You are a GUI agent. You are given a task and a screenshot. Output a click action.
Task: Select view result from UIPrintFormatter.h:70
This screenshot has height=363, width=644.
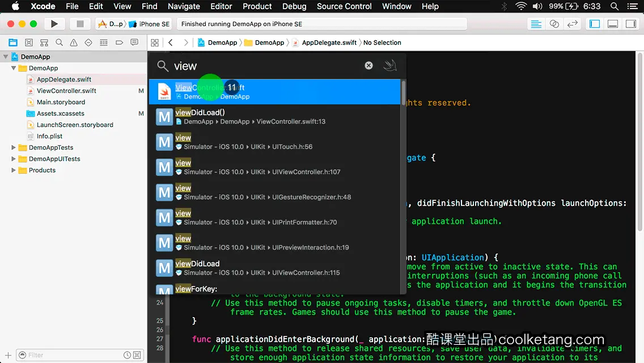(274, 217)
